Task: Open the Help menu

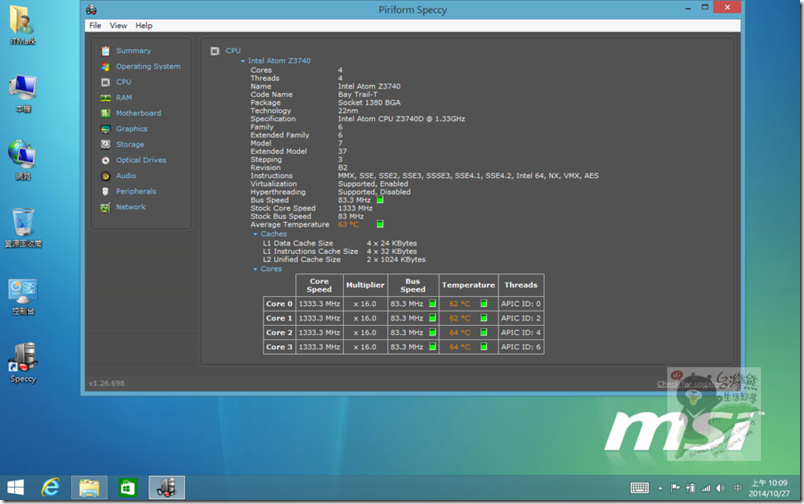Action: coord(144,26)
